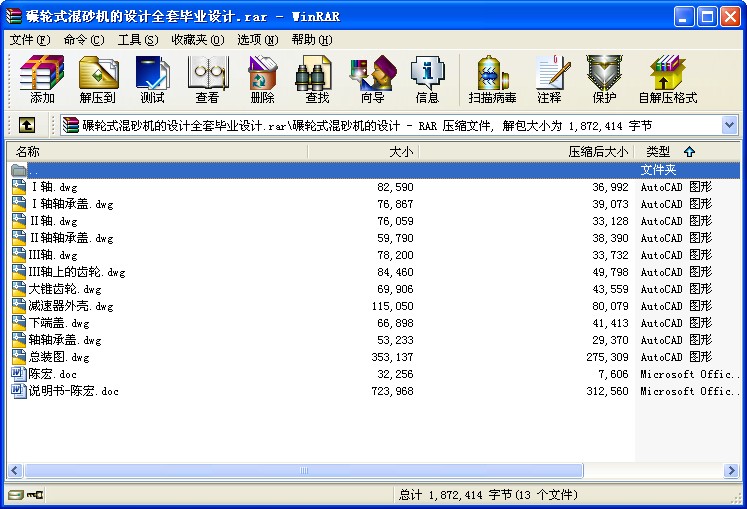This screenshot has height=509, width=747.
Task: Expand the archive path dropdown
Action: click(x=729, y=125)
